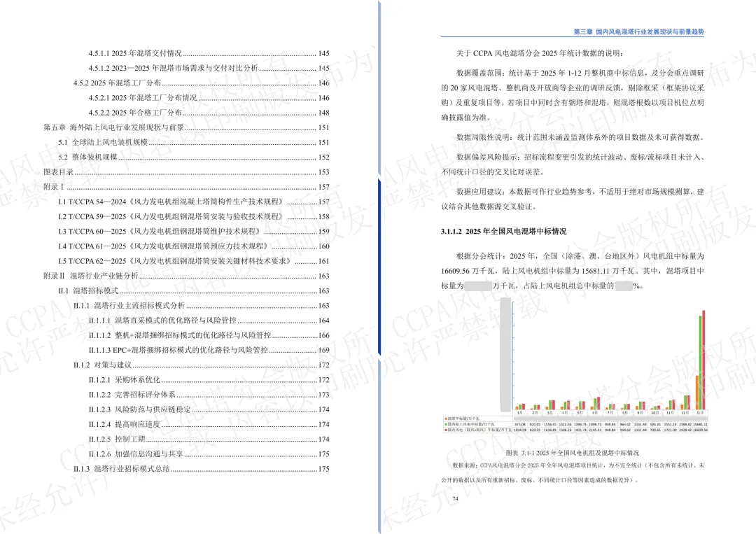
Task: Click legend label 国内风电（陆风+海风）中标量
Action: pos(477,430)
